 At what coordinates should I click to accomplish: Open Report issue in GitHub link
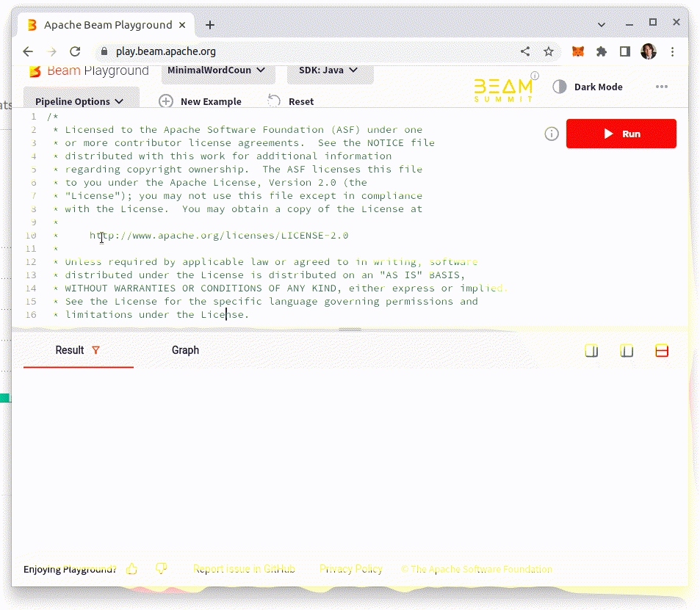pos(244,569)
